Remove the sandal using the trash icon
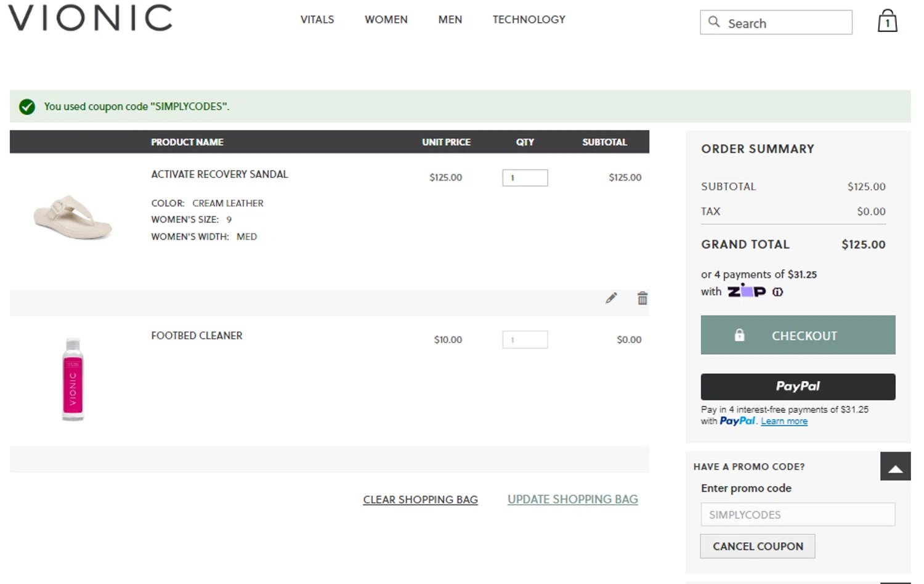The image size is (924, 584). [642, 298]
